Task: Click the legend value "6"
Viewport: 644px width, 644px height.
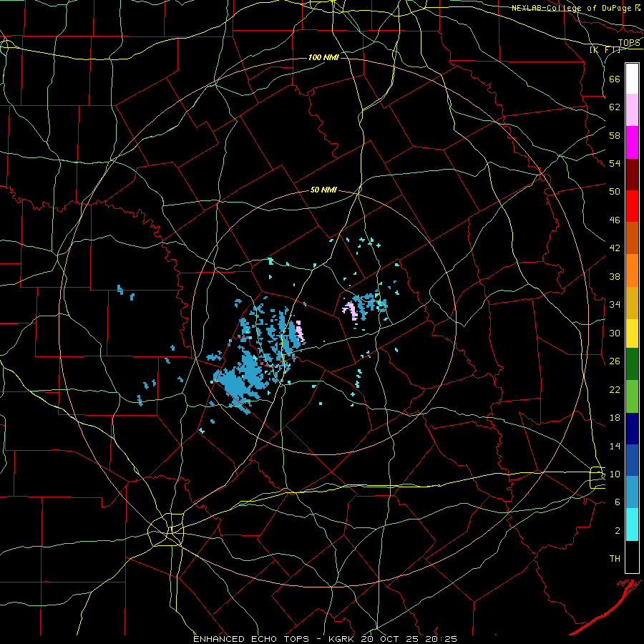Action: pyautogui.click(x=617, y=502)
